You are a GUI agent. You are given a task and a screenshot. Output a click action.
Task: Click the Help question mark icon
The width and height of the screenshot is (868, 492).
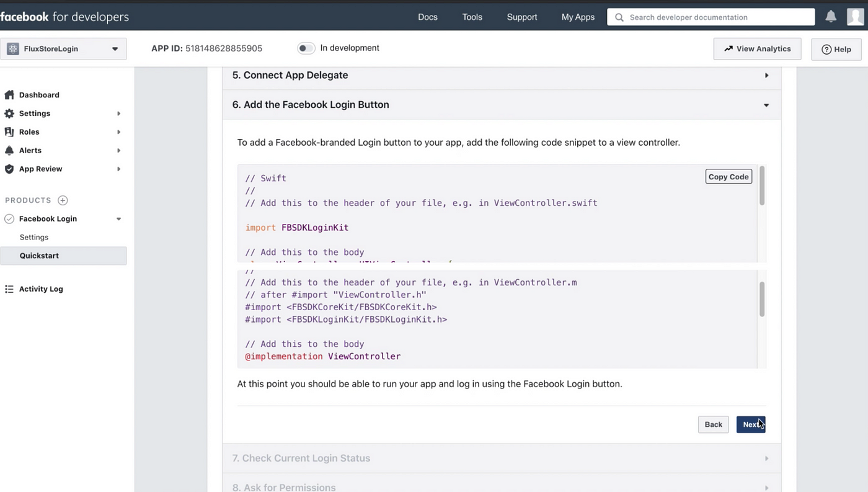point(826,50)
